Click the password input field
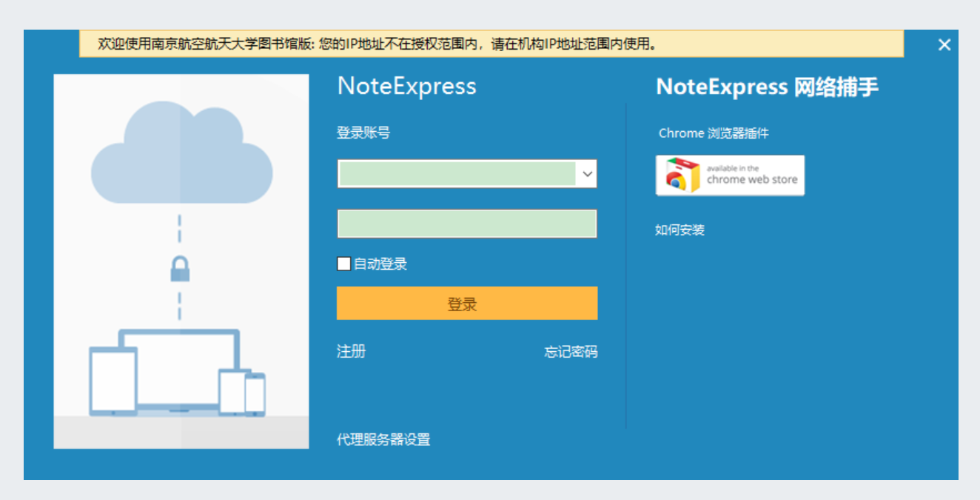This screenshot has height=500, width=980. coord(467,224)
